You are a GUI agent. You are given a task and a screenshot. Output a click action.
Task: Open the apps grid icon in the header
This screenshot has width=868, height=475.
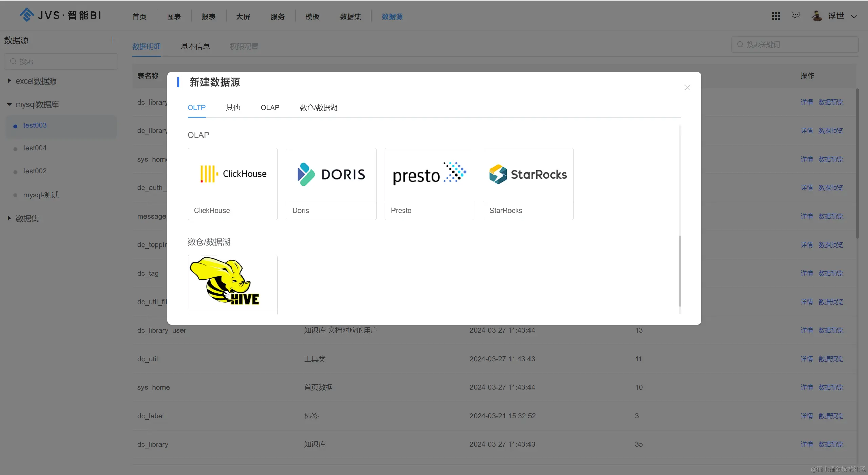tap(776, 16)
